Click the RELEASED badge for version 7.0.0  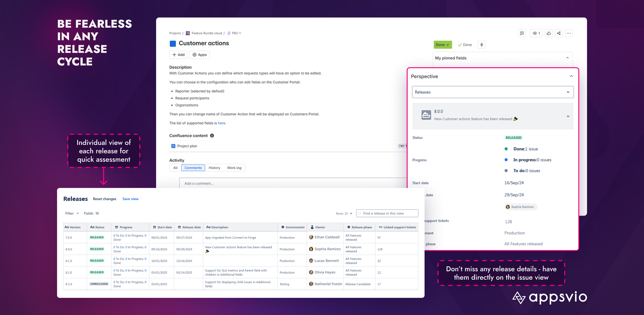(97, 237)
